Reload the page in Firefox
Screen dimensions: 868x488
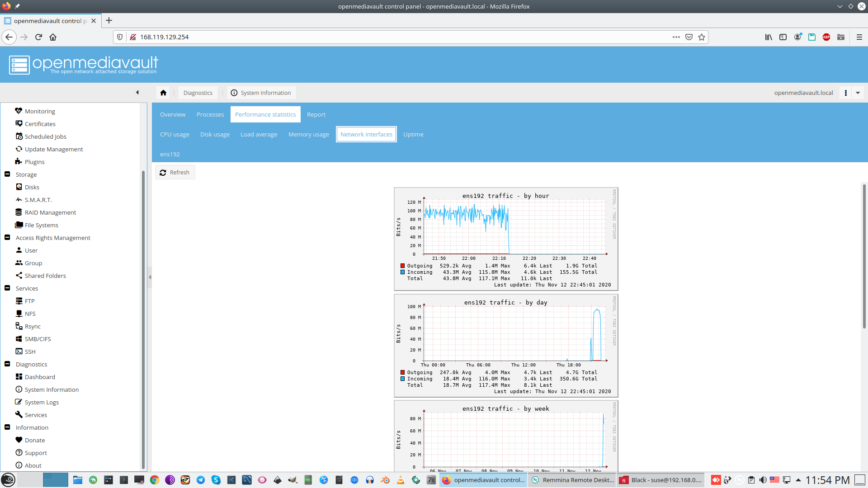(x=38, y=37)
